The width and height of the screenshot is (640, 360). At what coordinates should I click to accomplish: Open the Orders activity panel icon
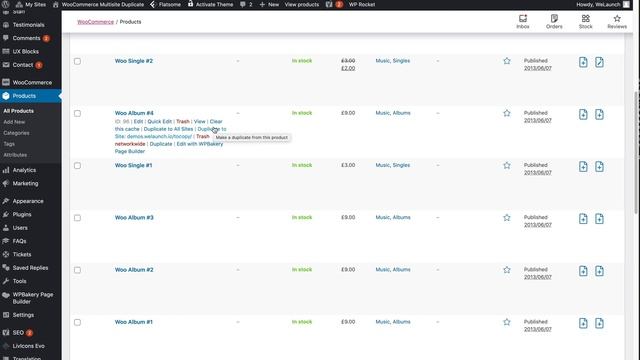554,18
